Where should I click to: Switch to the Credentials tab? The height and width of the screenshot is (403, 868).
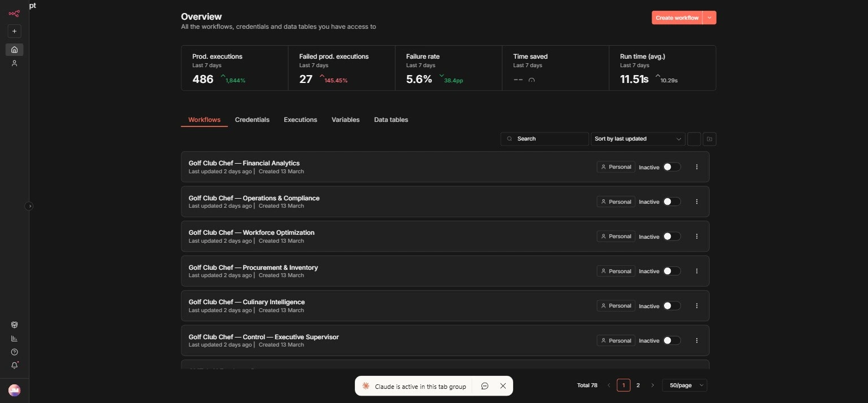pos(252,120)
